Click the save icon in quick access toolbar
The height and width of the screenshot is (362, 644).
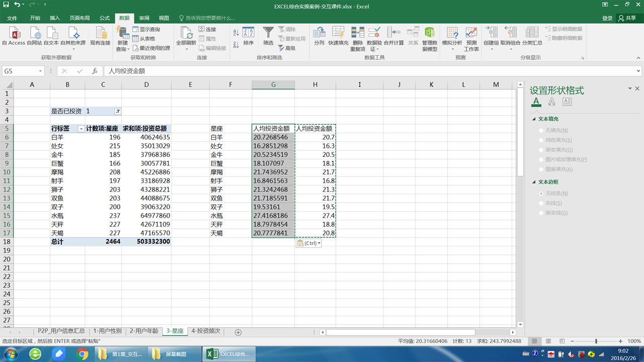[6, 5]
